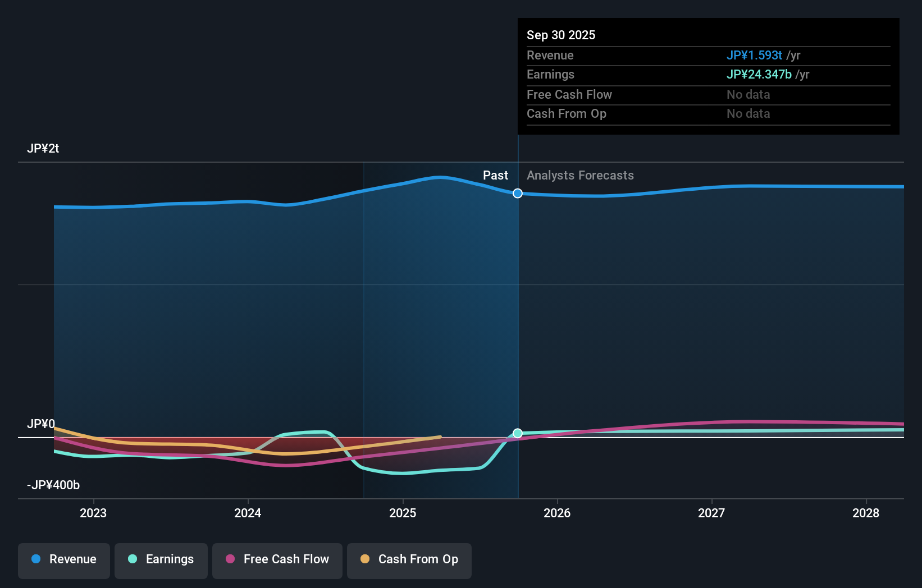This screenshot has width=922, height=588.
Task: Click the pink Free Cash Flow legend dot
Action: 230,560
